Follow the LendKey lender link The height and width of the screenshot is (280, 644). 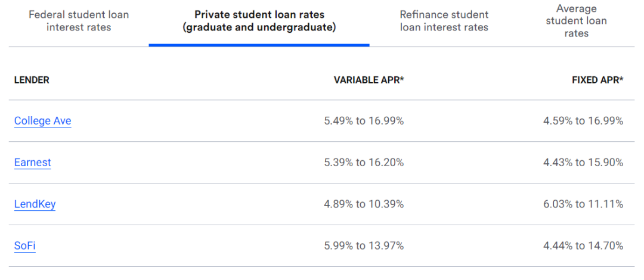click(35, 204)
